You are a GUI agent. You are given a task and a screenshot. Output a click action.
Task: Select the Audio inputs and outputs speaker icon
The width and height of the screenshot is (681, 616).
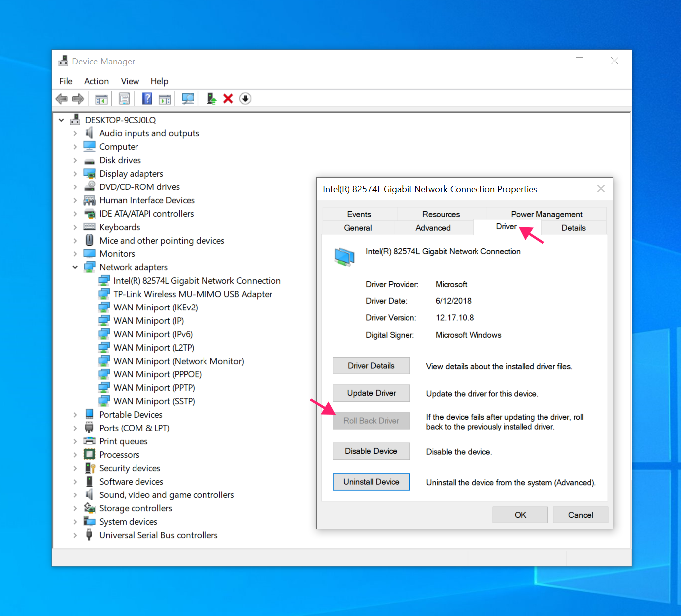click(x=89, y=133)
